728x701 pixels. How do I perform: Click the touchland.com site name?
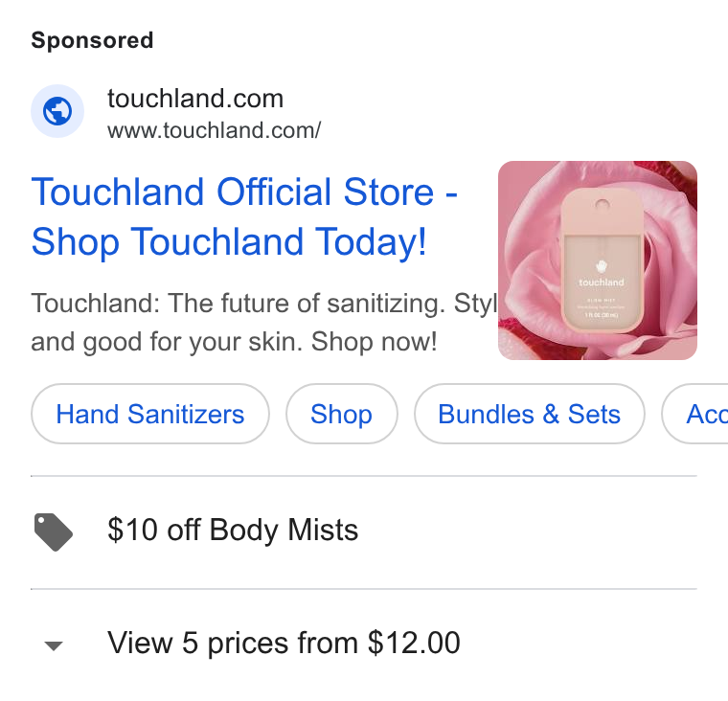(195, 99)
